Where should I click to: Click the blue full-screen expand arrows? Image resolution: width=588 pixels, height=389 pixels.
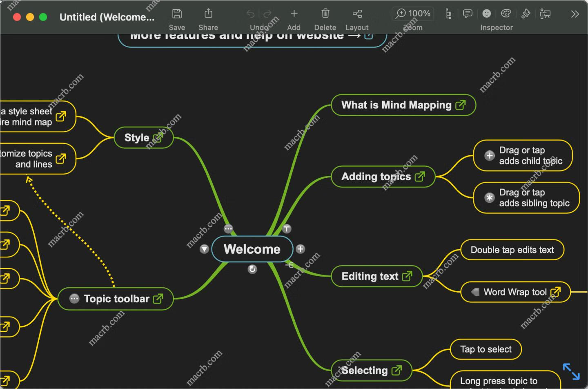(x=571, y=371)
